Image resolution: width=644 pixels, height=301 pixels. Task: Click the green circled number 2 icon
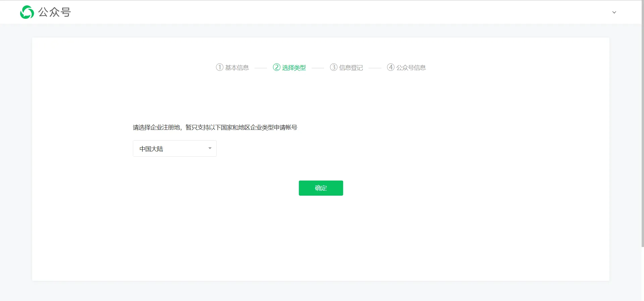click(277, 67)
